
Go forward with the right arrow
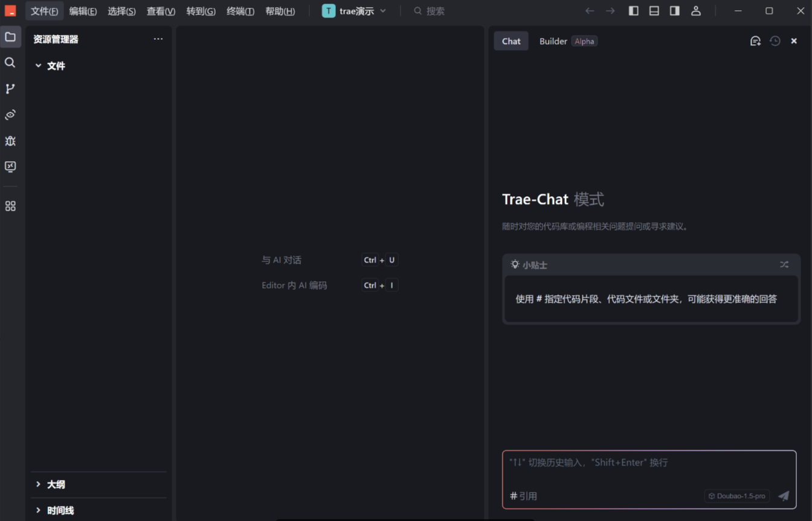pos(610,11)
